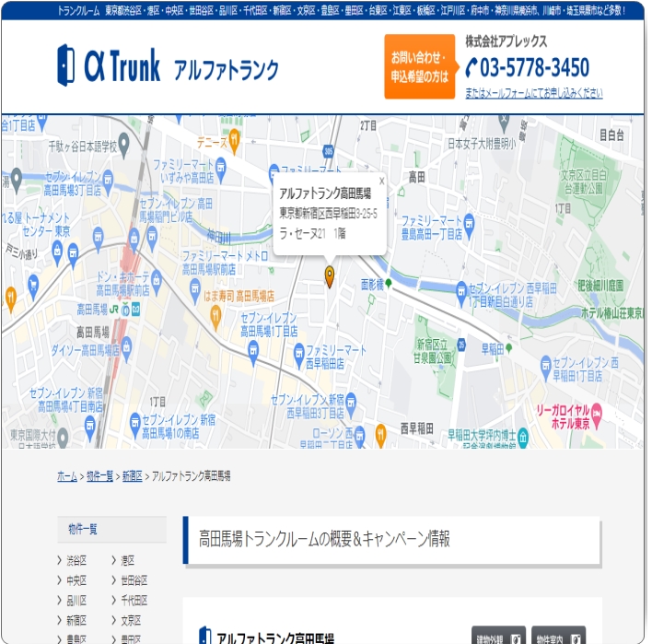The image size is (652, 644).
Task: Click 新宿区立甘泉園公園 map label
Action: click(x=433, y=351)
